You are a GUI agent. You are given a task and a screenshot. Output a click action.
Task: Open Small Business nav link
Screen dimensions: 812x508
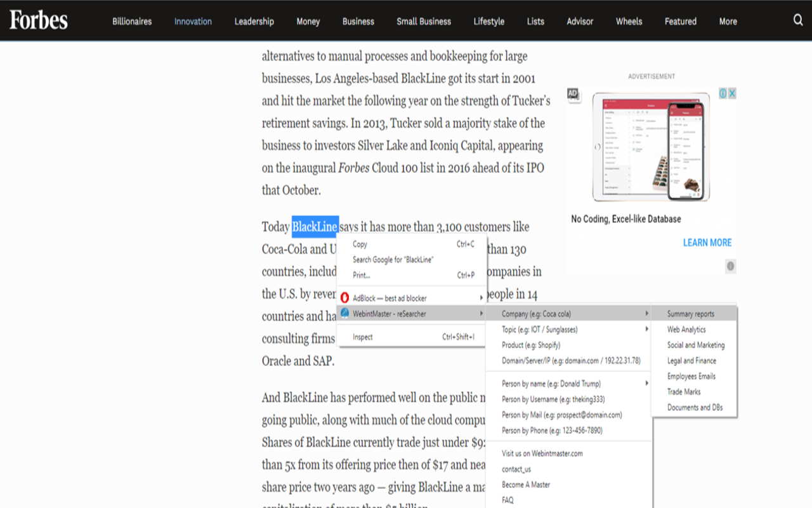tap(424, 21)
